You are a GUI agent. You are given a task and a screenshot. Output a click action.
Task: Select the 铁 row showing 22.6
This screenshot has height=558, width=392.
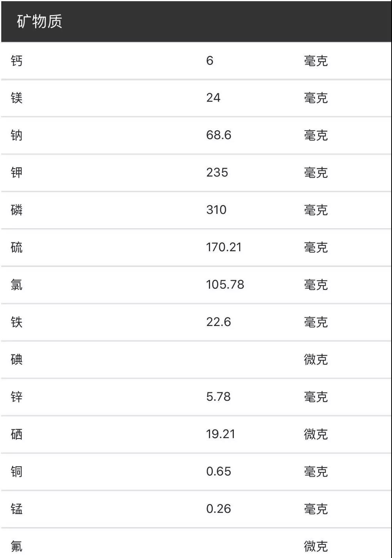(196, 322)
